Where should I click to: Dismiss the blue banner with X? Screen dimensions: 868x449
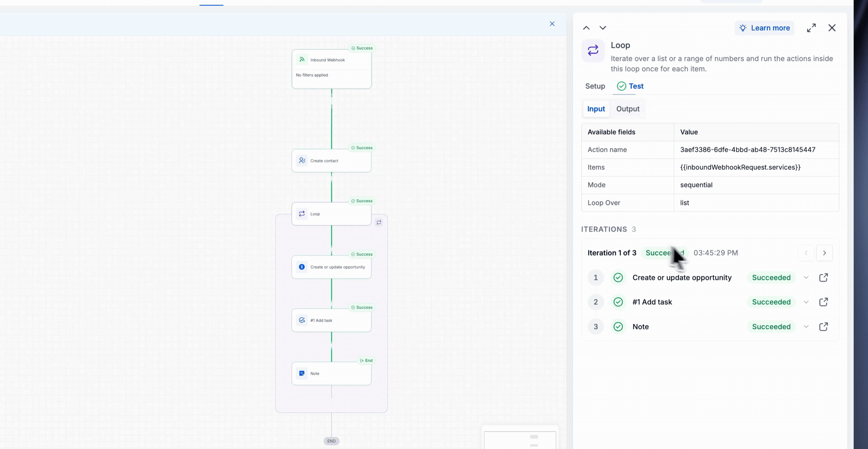pos(552,24)
